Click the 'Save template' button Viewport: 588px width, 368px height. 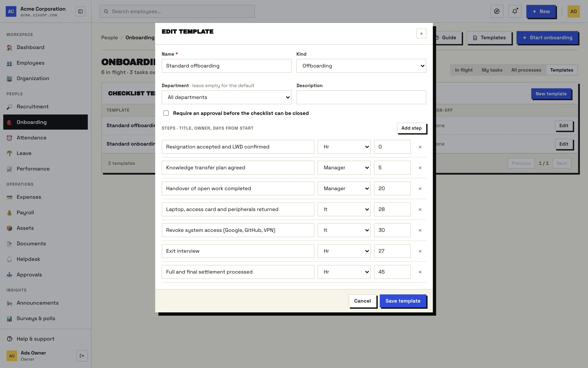point(403,301)
